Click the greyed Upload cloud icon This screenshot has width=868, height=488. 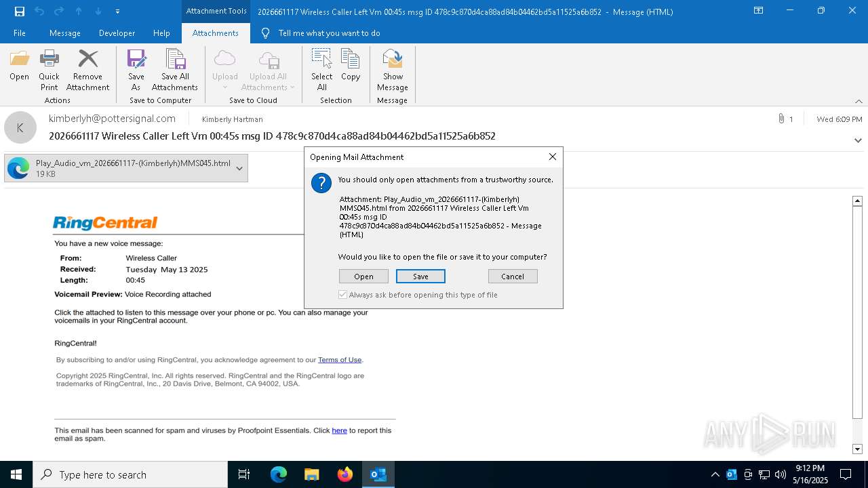tap(224, 59)
